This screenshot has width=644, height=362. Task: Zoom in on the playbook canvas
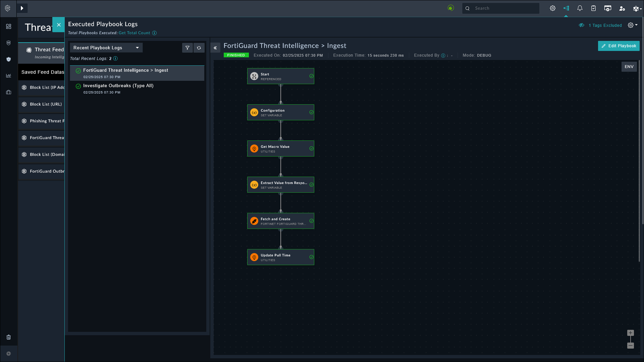(x=631, y=333)
